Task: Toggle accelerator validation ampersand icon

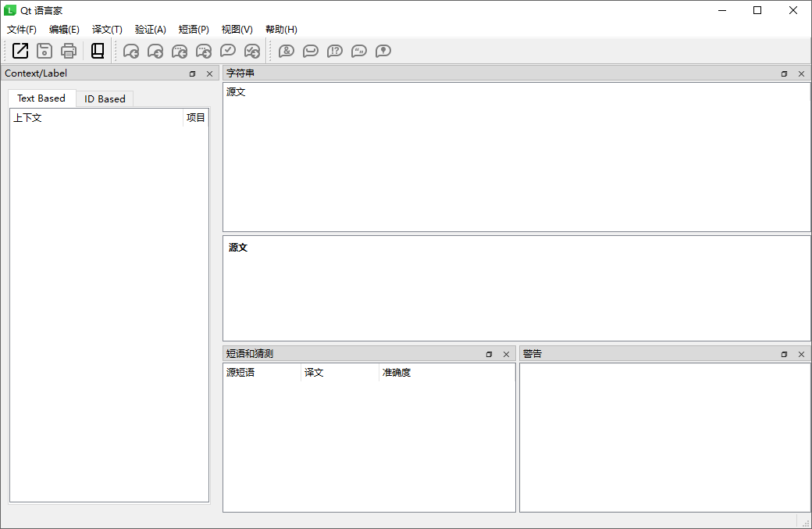Action: pyautogui.click(x=287, y=51)
